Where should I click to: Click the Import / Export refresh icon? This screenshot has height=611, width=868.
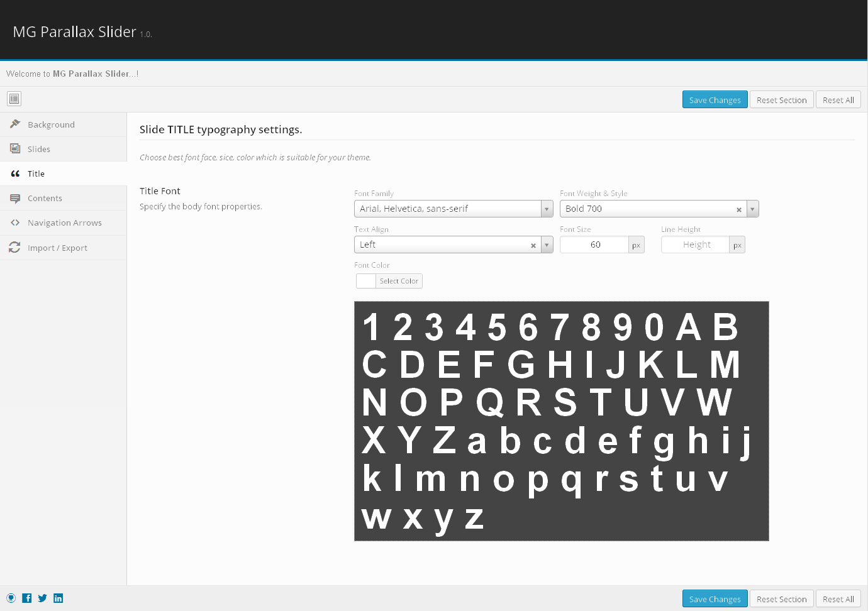14,248
